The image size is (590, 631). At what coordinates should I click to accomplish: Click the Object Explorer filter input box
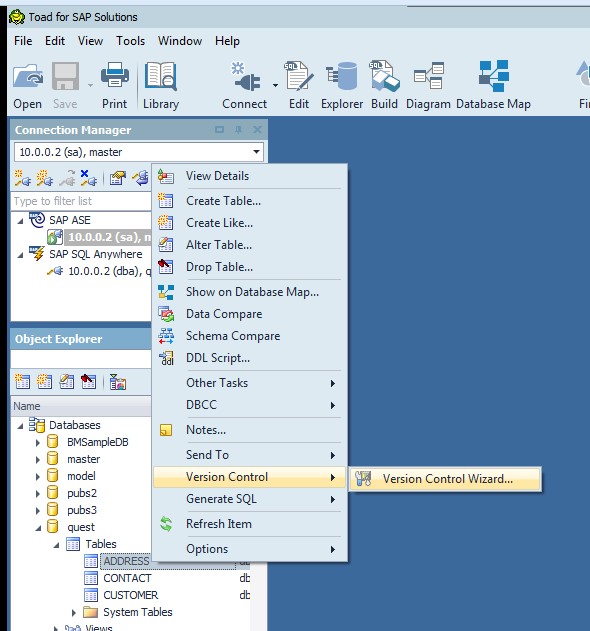click(81, 359)
